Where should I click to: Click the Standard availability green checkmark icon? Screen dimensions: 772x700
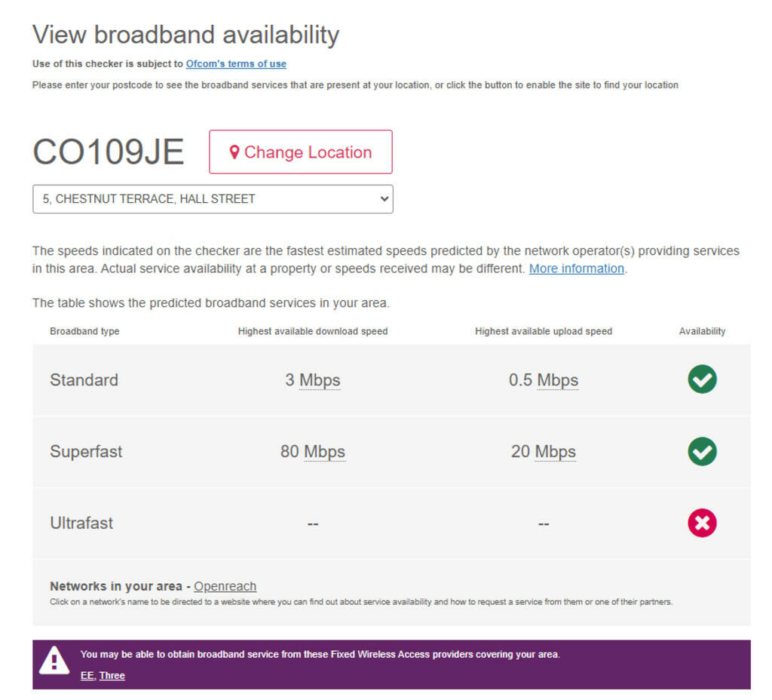pyautogui.click(x=702, y=379)
